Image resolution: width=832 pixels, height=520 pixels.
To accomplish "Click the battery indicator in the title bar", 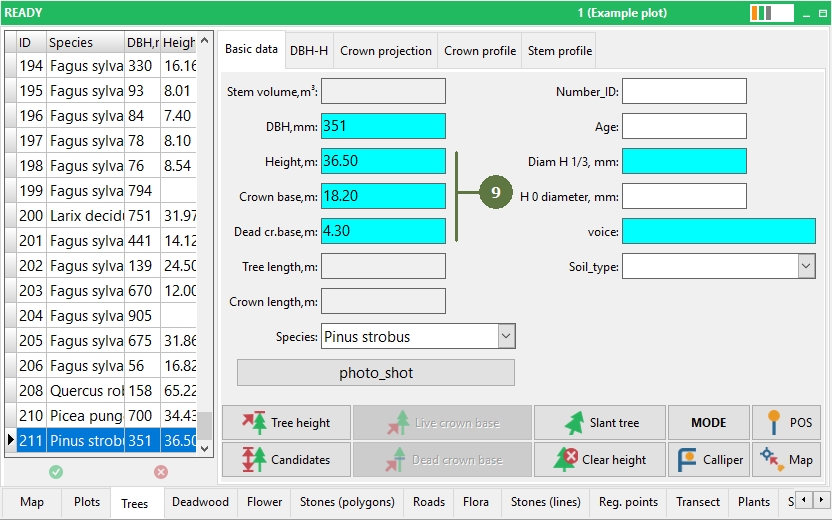I will tap(772, 13).
